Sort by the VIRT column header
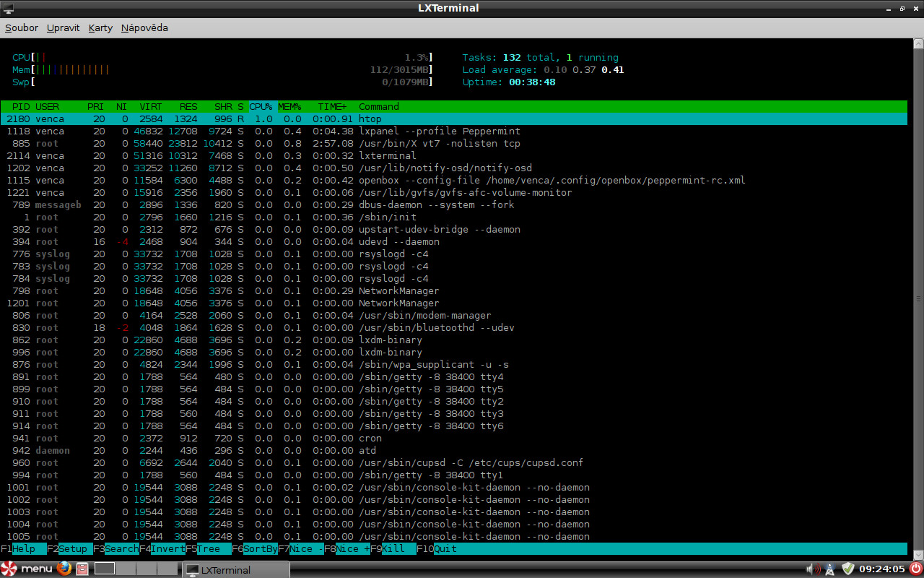This screenshot has height=578, width=924. [151, 106]
